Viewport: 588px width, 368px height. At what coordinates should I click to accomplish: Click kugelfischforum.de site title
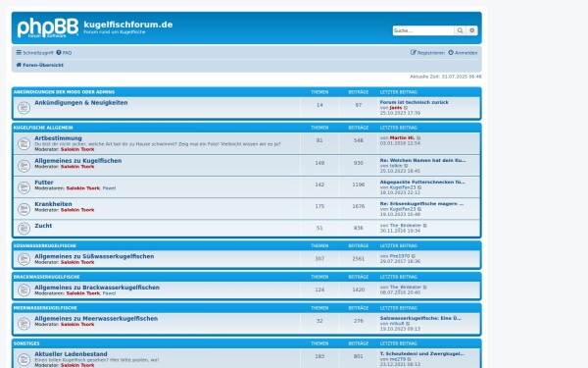point(128,25)
